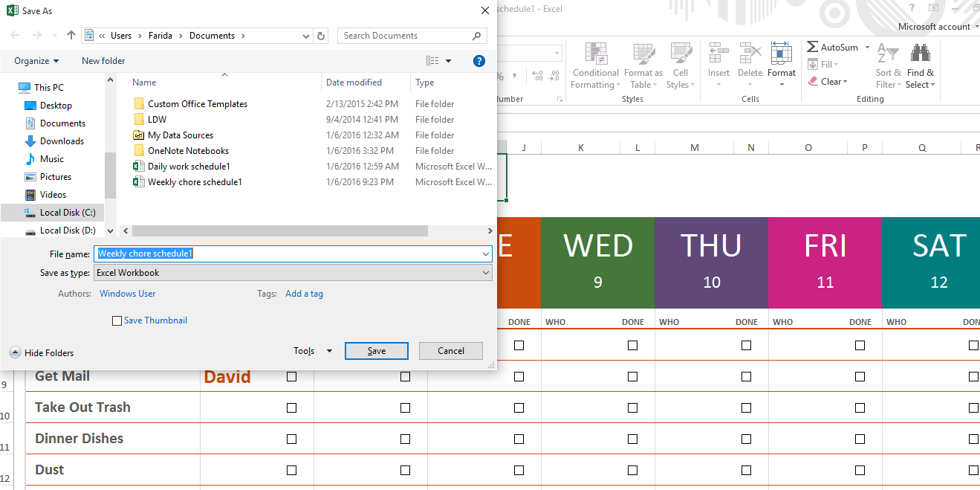Click Conditional Formatting in Excel ribbon
Viewport: 980px width, 490px height.
tap(595, 65)
